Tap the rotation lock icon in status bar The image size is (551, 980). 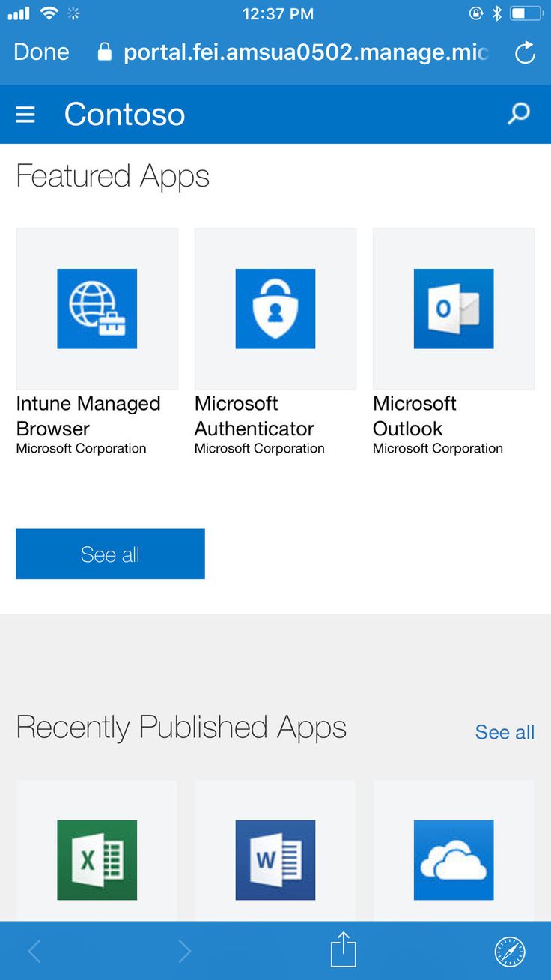(x=476, y=13)
